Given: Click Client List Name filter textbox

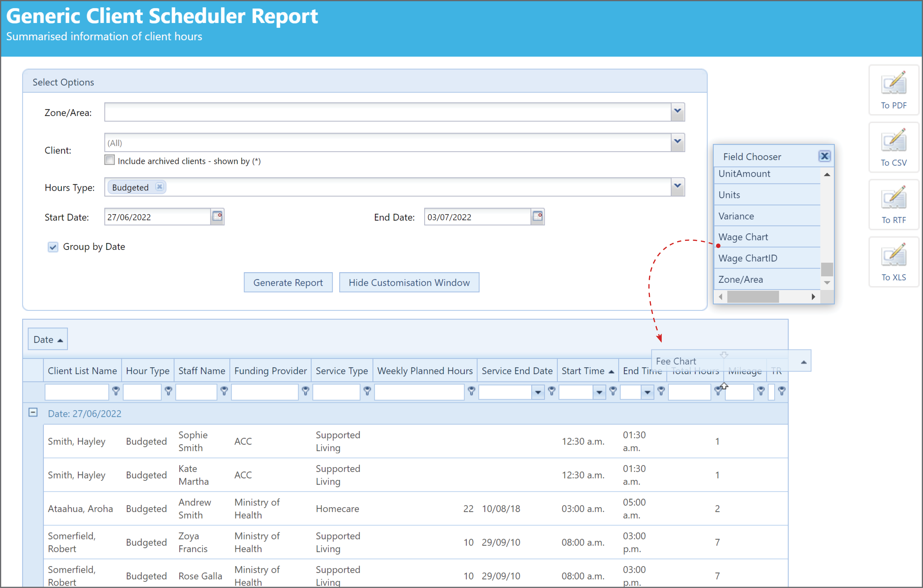Looking at the screenshot, I should 77,392.
